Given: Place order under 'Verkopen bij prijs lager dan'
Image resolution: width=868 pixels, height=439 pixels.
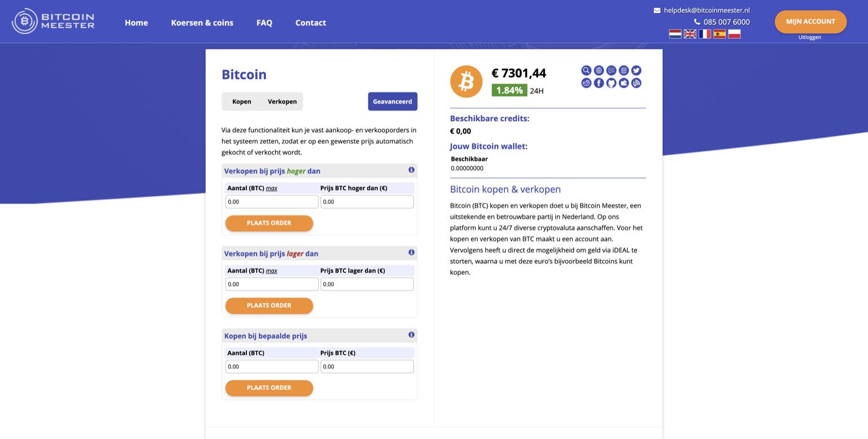Looking at the screenshot, I should [269, 305].
